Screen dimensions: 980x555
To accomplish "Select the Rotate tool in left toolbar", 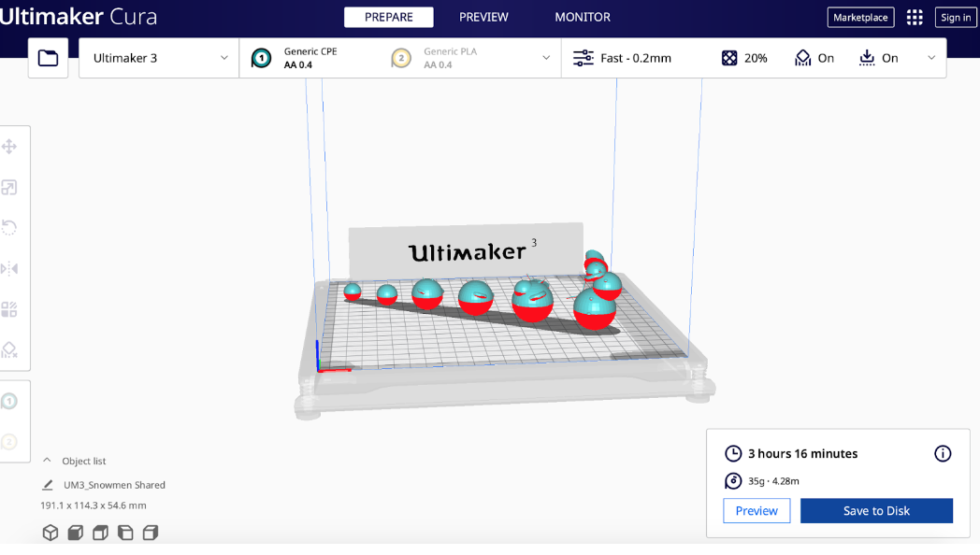I will [9, 228].
